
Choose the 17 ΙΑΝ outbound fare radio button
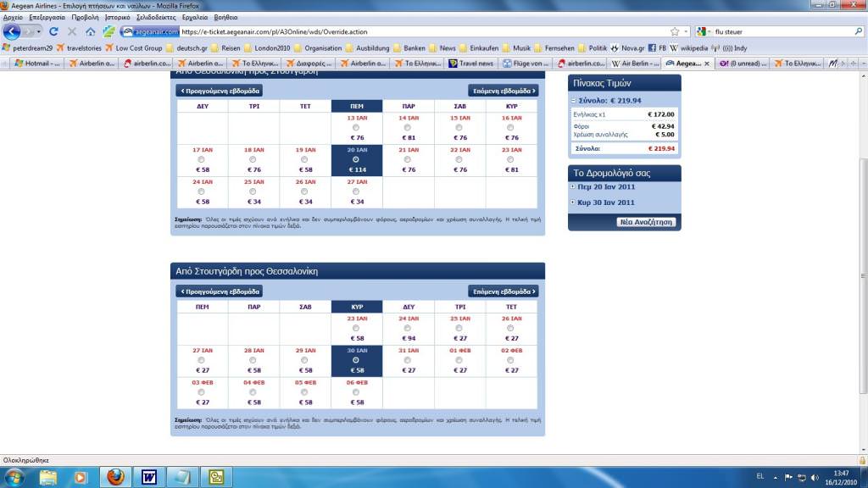coord(202,159)
